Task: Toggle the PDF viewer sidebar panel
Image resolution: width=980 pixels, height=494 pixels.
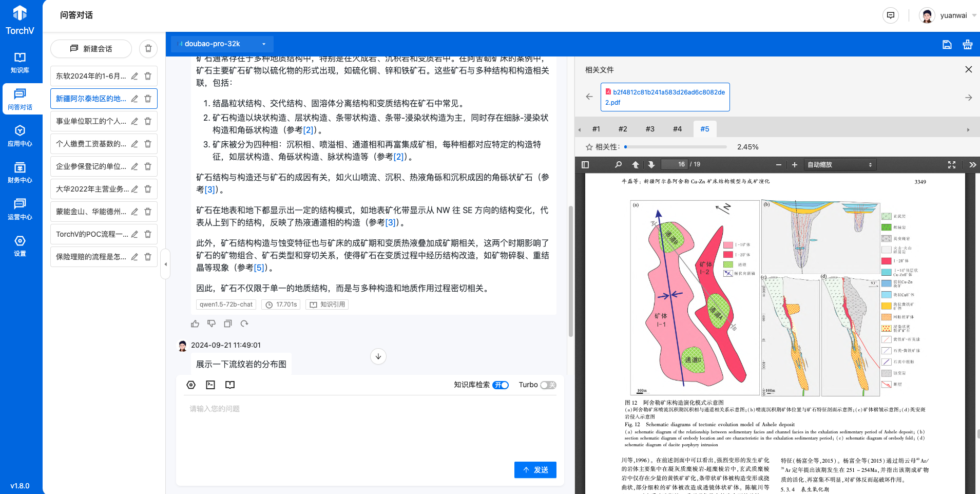Action: (x=585, y=165)
